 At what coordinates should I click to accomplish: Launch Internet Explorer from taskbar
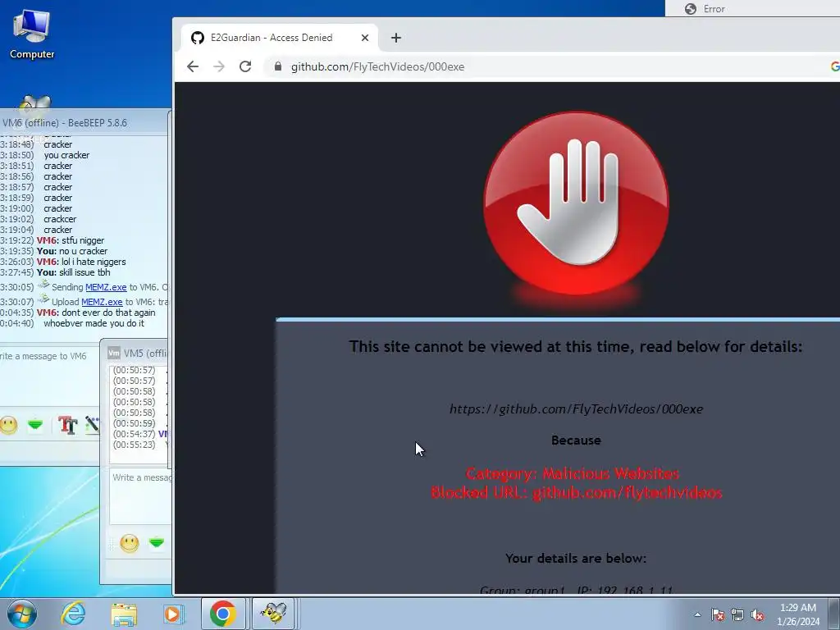pos(73,614)
